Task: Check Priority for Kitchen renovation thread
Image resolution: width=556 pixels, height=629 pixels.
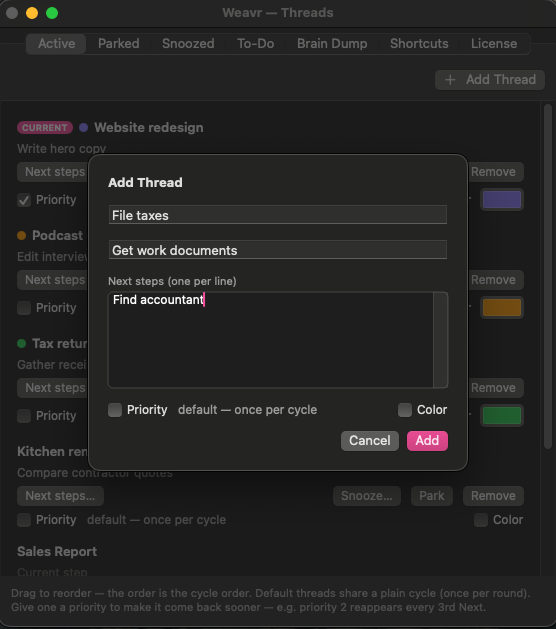Action: pos(24,520)
